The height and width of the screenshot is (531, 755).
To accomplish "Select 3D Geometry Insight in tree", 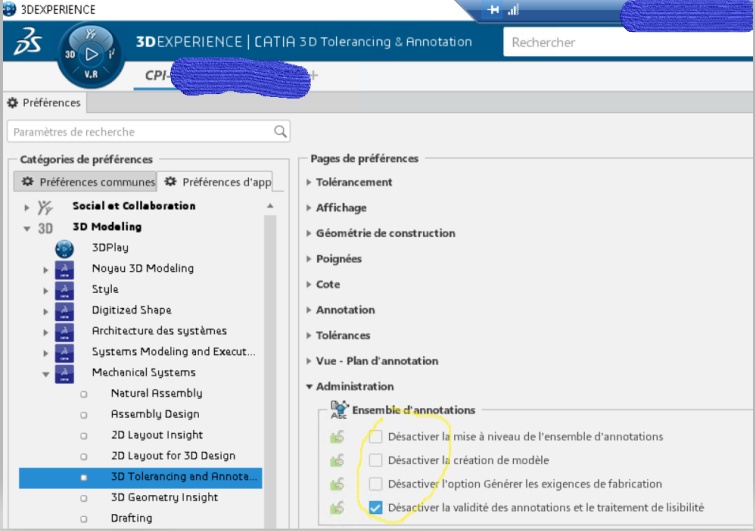I will [x=164, y=497].
